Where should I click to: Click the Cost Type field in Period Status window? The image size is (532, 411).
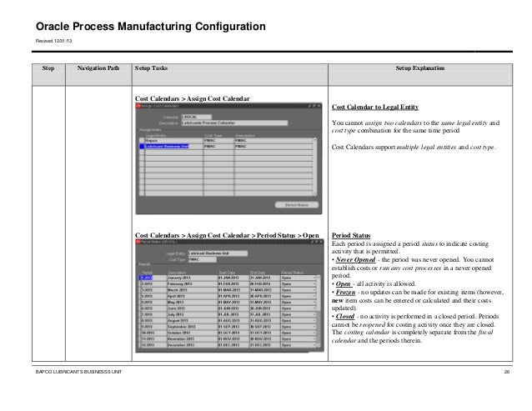pyautogui.click(x=203, y=259)
